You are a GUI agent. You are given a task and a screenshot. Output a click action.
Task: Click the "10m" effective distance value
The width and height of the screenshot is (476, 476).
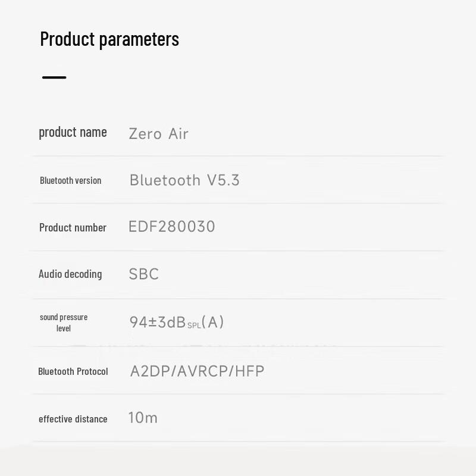click(143, 418)
